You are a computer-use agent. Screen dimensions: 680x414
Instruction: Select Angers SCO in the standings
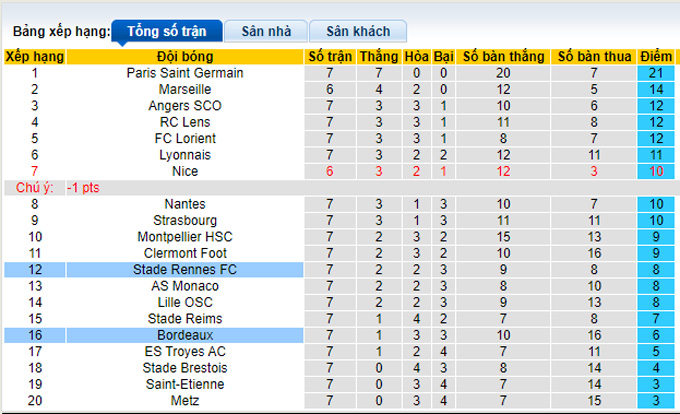click(x=185, y=106)
